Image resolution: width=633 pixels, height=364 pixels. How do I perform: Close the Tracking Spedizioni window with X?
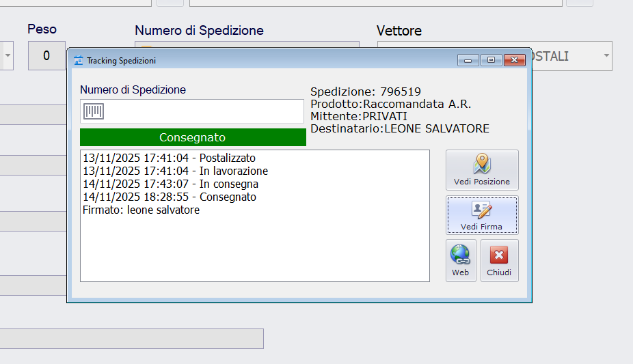514,60
